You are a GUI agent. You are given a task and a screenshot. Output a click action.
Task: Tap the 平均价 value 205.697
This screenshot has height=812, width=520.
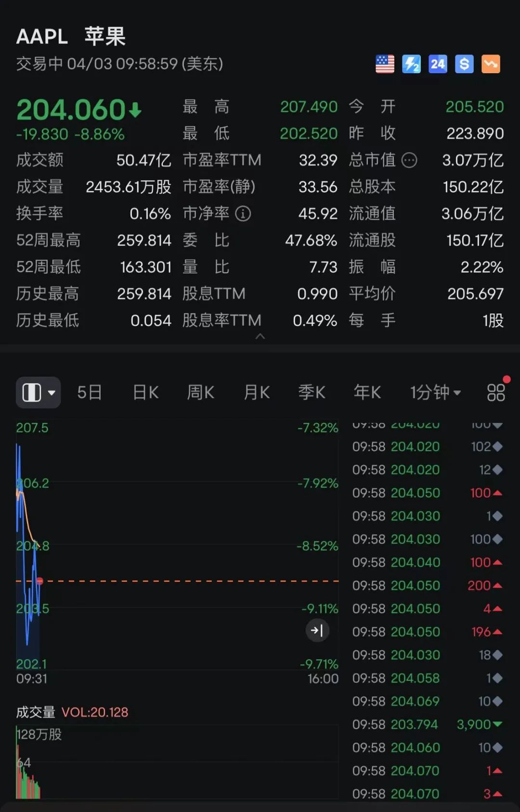(x=475, y=294)
